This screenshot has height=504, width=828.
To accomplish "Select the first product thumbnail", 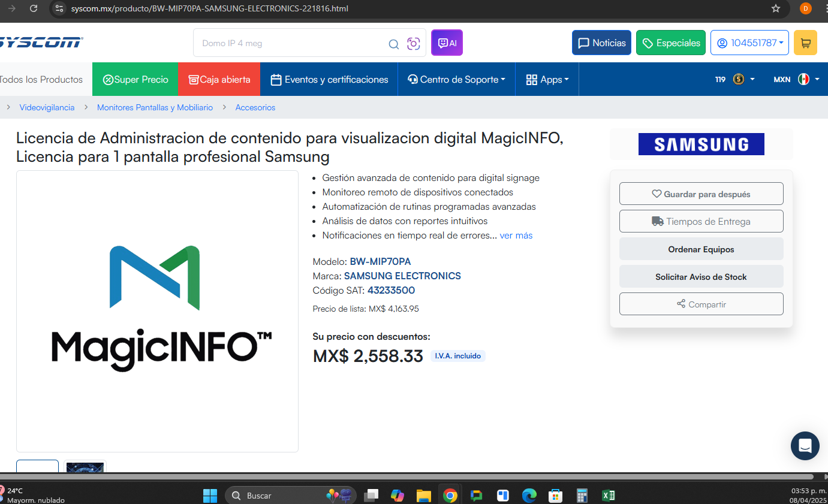I will click(x=37, y=467).
